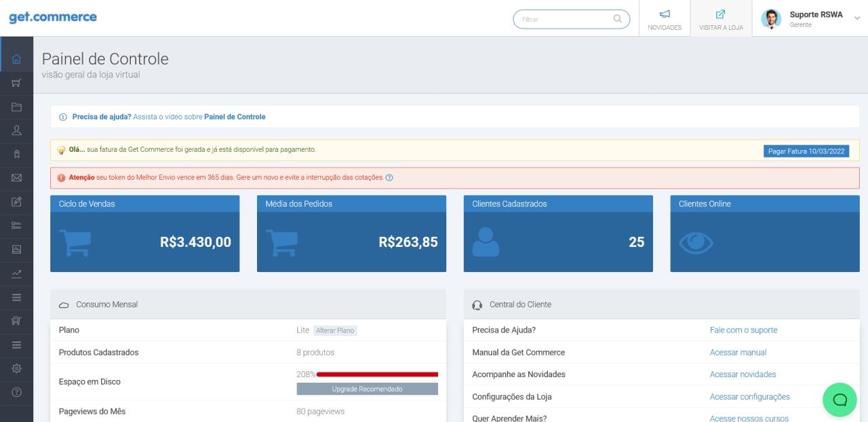Expand the Suporte RSWA user menu arrow

click(857, 18)
